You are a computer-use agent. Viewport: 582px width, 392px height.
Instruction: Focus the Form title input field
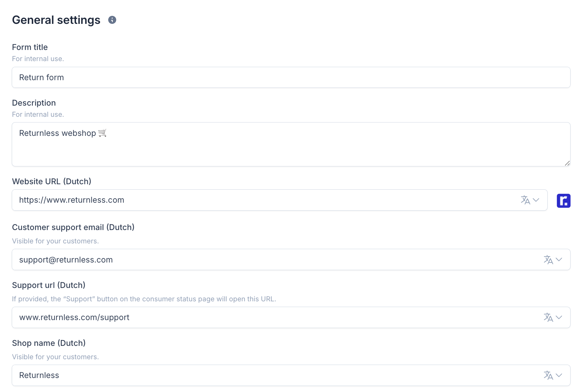point(291,77)
